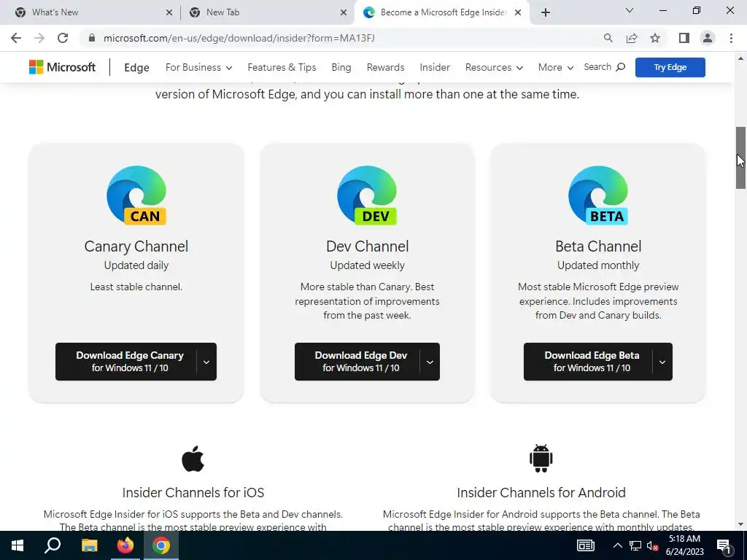Image resolution: width=747 pixels, height=560 pixels.
Task: Share this page using the share icon
Action: click(632, 38)
